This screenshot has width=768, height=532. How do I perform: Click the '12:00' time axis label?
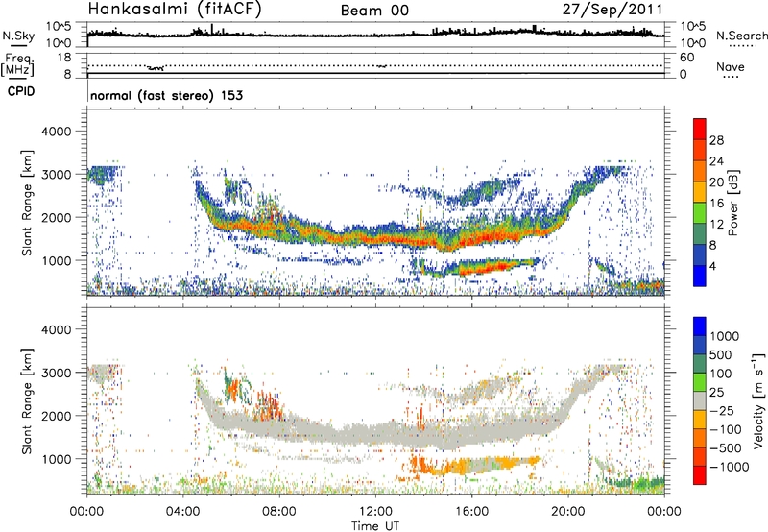[x=375, y=512]
